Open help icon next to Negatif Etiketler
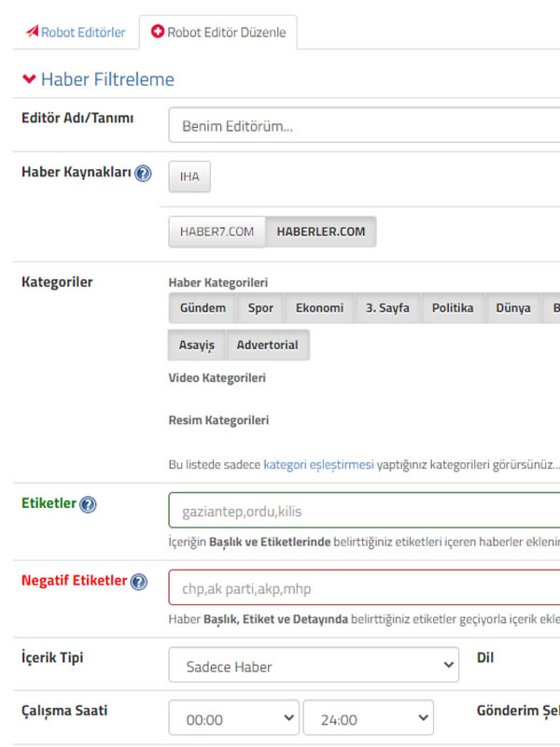The height and width of the screenshot is (747, 560). pyautogui.click(x=138, y=582)
